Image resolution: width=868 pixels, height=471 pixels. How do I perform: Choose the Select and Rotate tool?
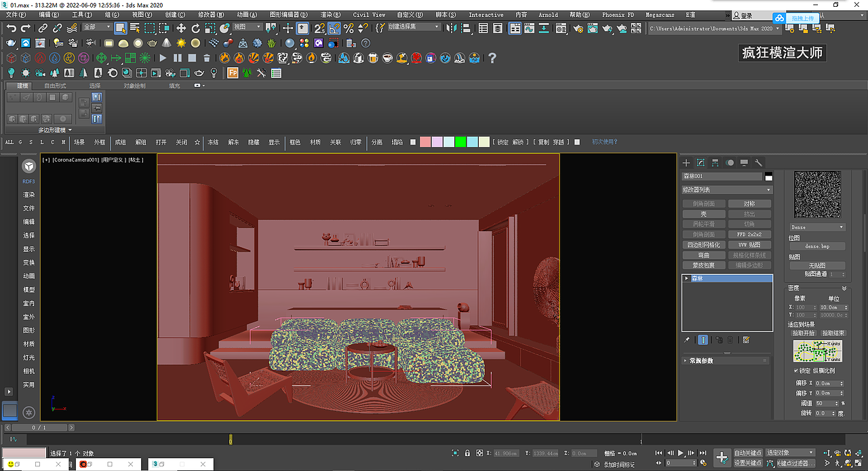click(195, 28)
